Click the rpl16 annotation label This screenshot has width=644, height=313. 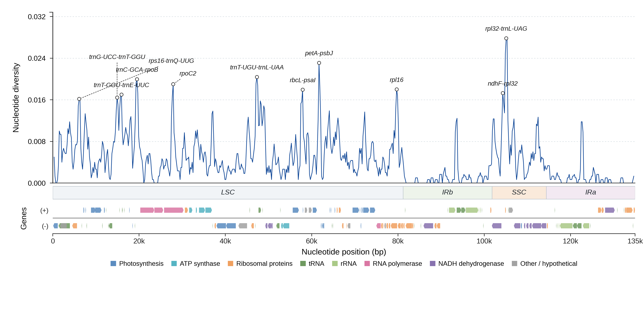coord(397,80)
